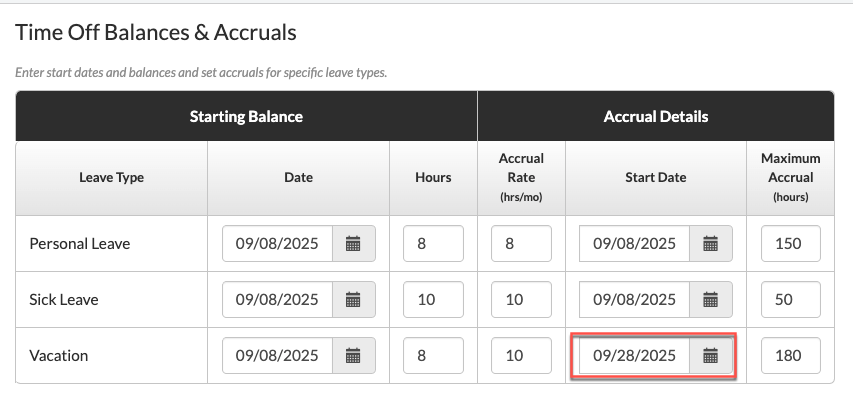
Task: Edit Vacation accrual start date 09/28/2025 field
Action: (634, 356)
